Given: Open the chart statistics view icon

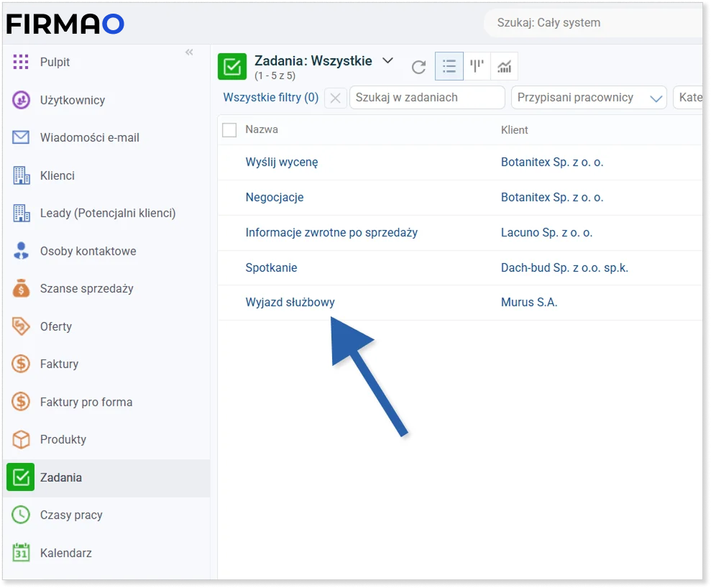Looking at the screenshot, I should pyautogui.click(x=504, y=67).
